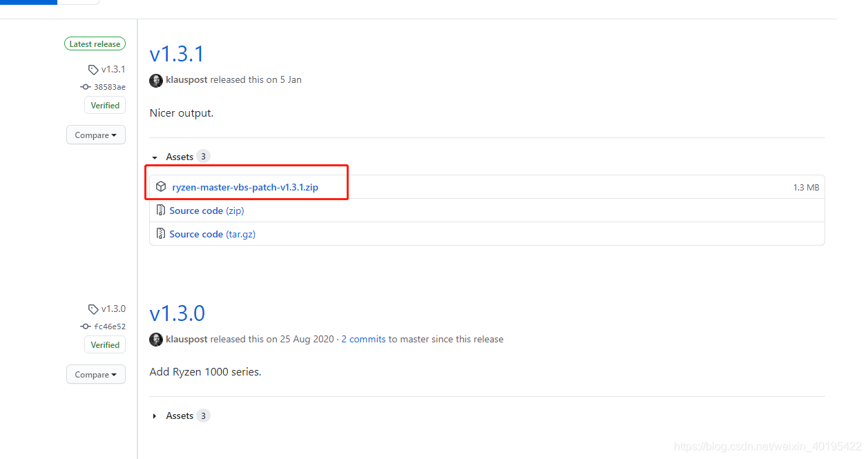Image resolution: width=868 pixels, height=459 pixels.
Task: Click the Verified badge under fc46e52
Action: coord(105,345)
